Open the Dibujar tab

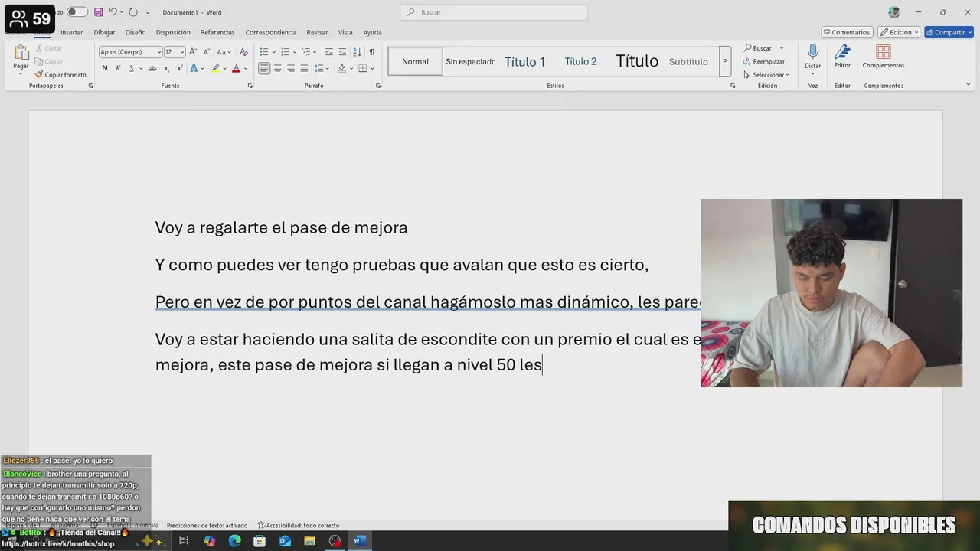click(x=104, y=32)
